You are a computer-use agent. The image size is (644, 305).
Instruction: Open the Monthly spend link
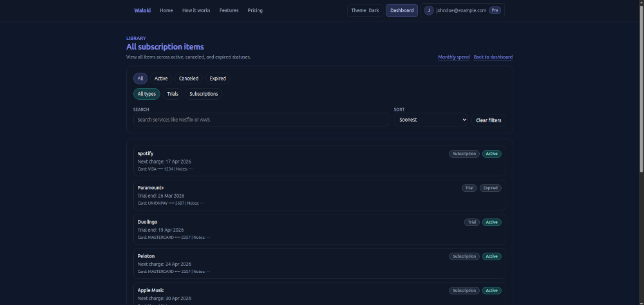454,57
